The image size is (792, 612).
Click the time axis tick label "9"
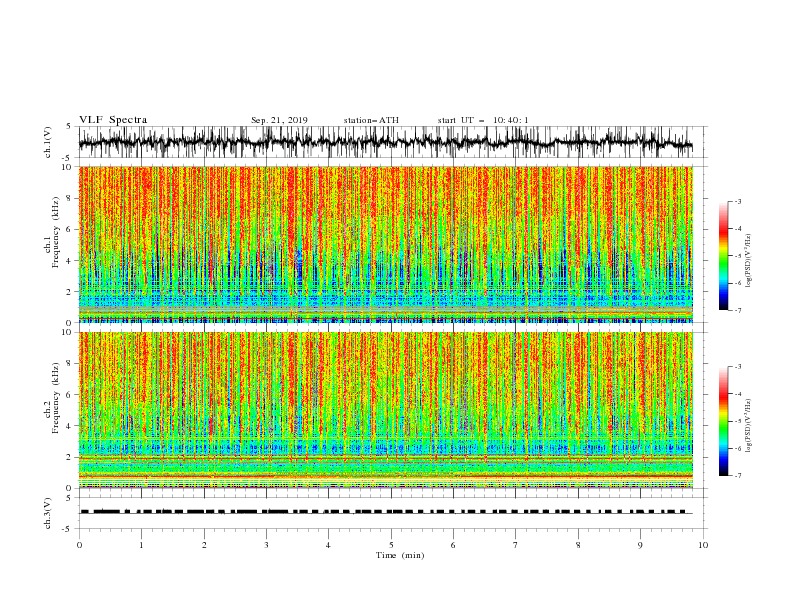[640, 545]
